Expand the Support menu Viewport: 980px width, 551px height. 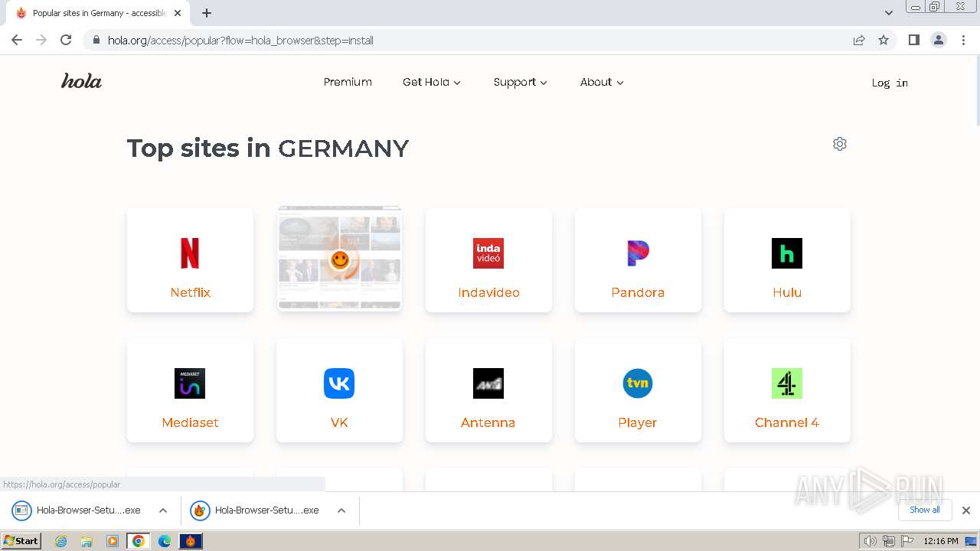[521, 82]
